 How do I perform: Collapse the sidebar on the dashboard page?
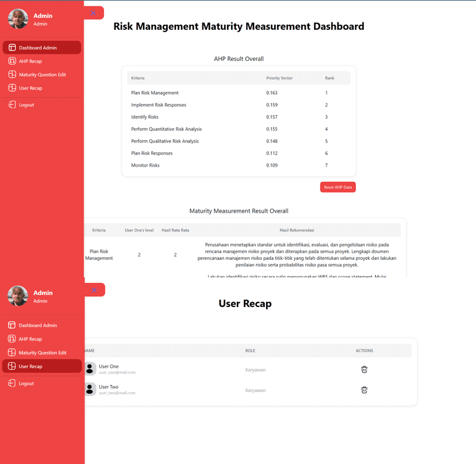(94, 13)
